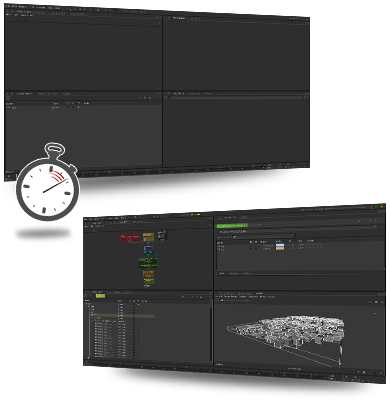The image size is (390, 400).
Task: Select the large dark green group node
Action: (x=148, y=263)
